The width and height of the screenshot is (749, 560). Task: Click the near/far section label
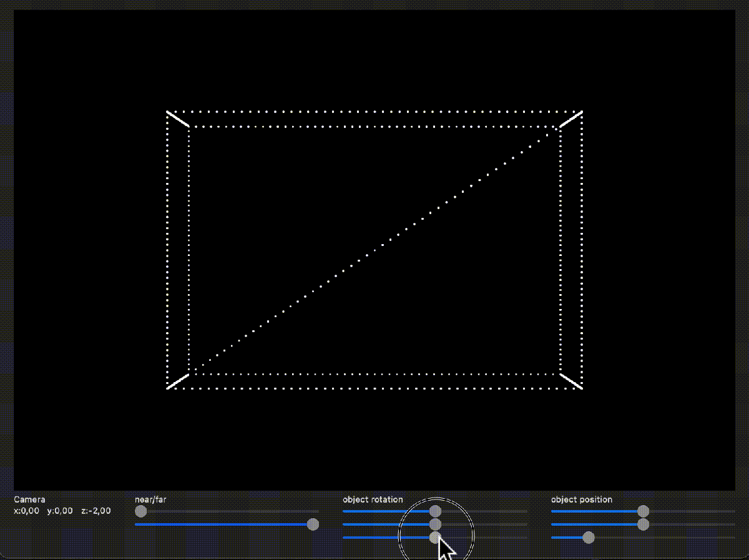(150, 499)
